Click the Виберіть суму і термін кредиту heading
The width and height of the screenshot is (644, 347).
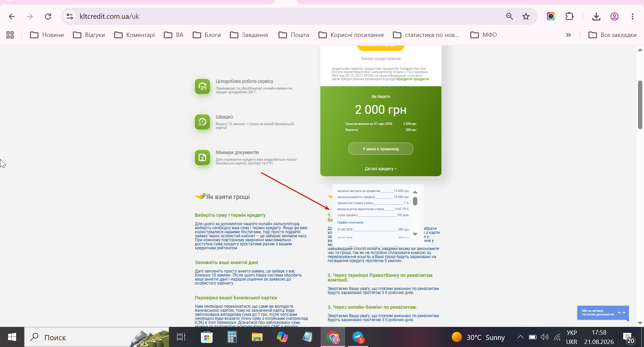point(230,215)
